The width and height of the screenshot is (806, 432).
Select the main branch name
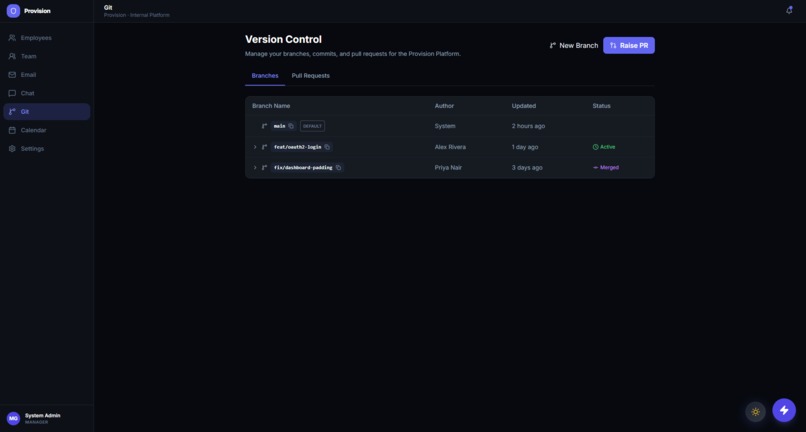click(x=280, y=126)
